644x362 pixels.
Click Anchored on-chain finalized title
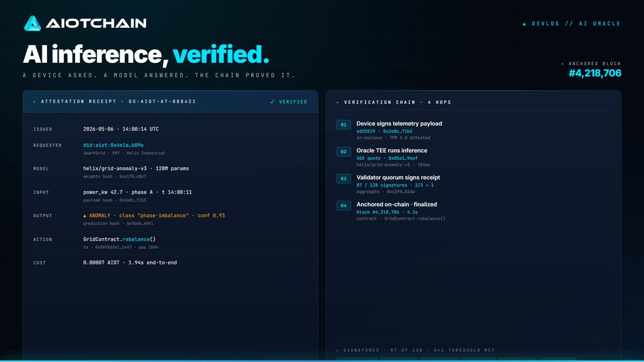click(397, 204)
